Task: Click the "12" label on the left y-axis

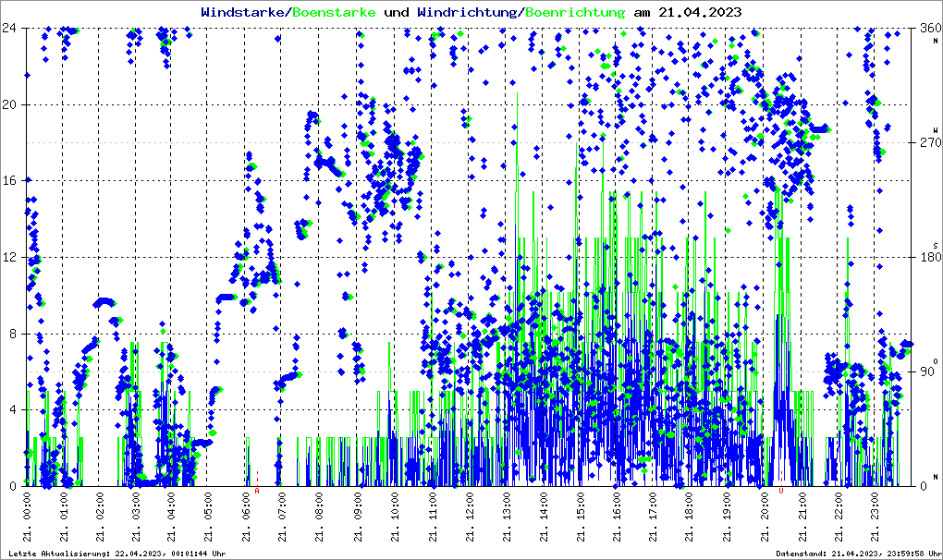Action: pos(11,257)
